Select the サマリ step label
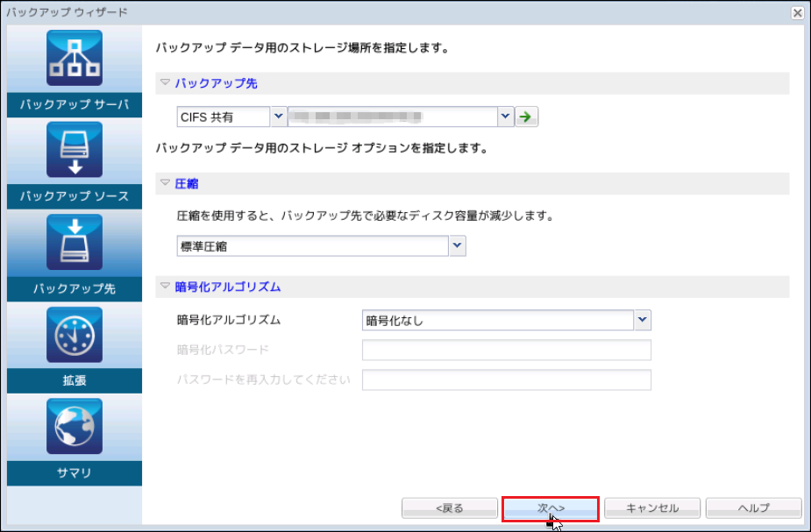 [75, 473]
